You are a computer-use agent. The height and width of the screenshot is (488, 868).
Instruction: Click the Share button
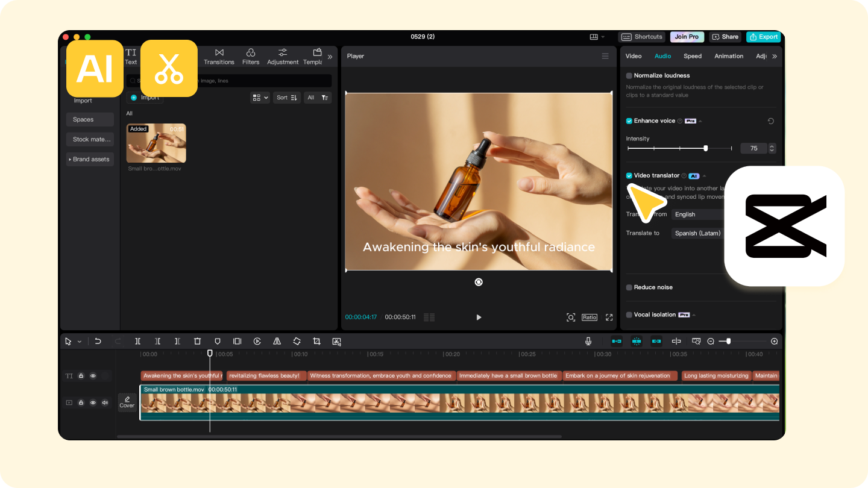725,37
